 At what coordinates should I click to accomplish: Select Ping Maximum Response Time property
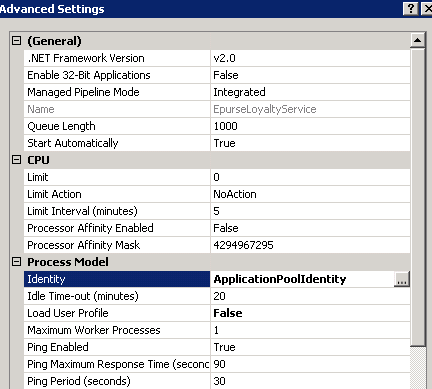point(117,364)
